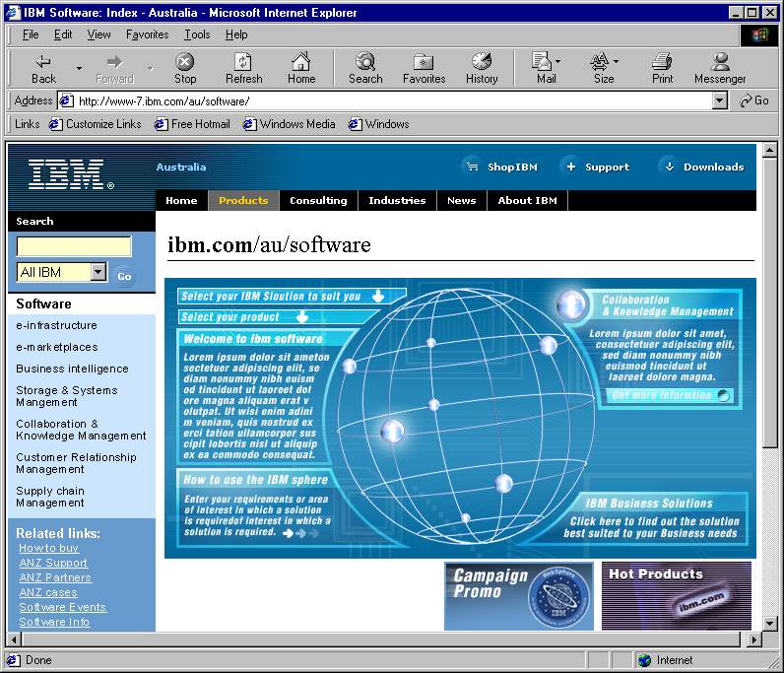Open the Free Hotmail links shortcut
This screenshot has width=784, height=673.
point(192,123)
